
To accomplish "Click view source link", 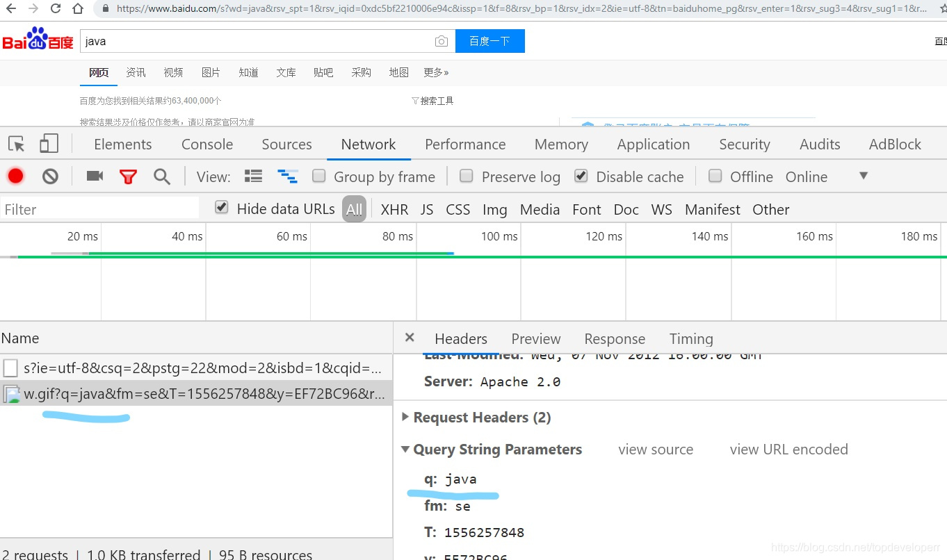I will [x=656, y=450].
